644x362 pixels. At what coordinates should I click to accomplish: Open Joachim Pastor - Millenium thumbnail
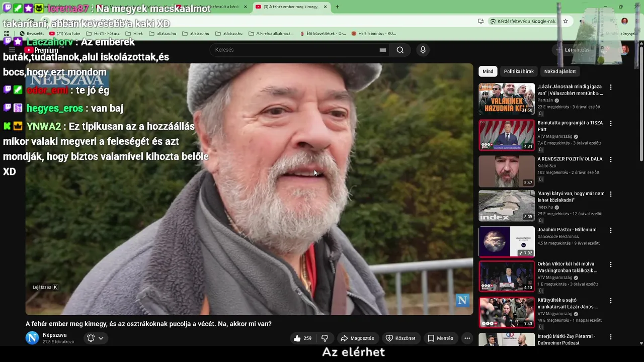(507, 242)
